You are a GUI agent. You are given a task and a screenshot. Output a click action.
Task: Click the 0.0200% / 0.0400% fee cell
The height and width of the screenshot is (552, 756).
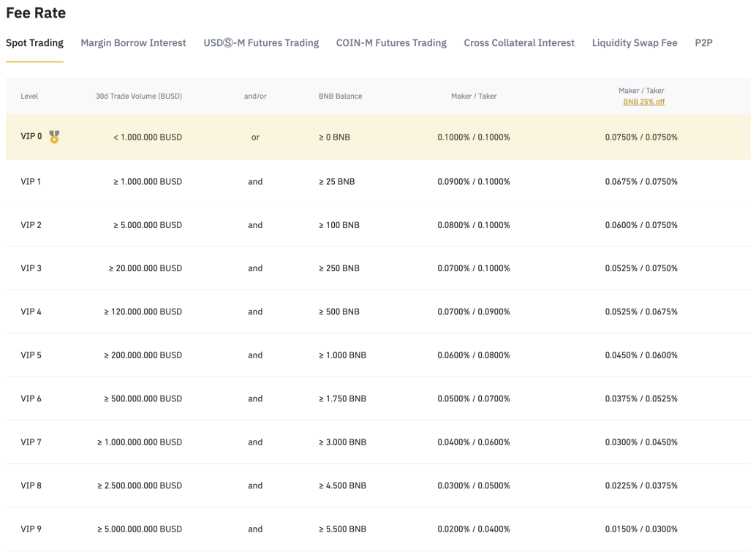474,529
